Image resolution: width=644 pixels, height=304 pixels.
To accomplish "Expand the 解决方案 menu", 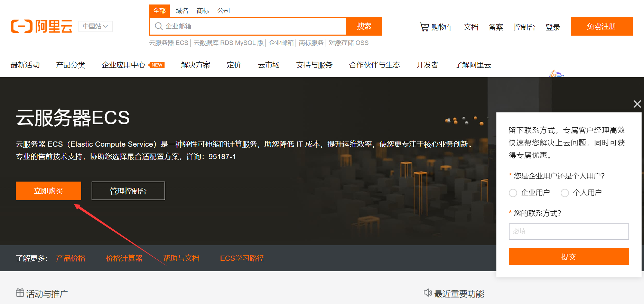I will (196, 65).
